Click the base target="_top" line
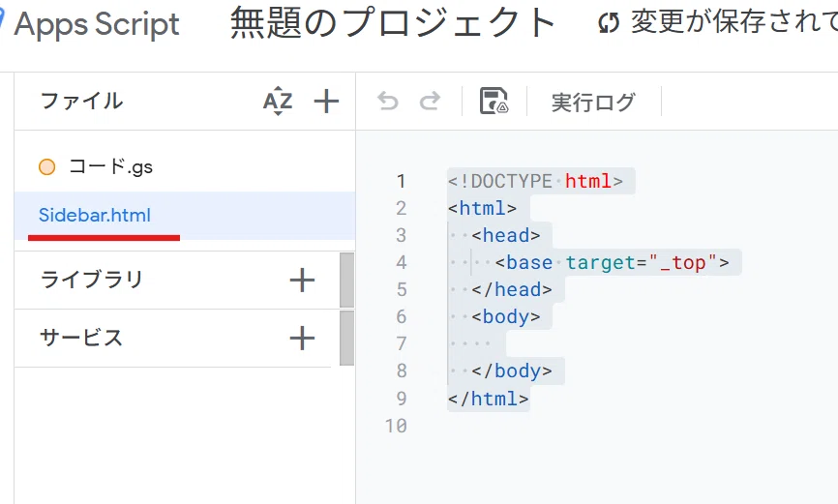The image size is (838, 504). 612,262
